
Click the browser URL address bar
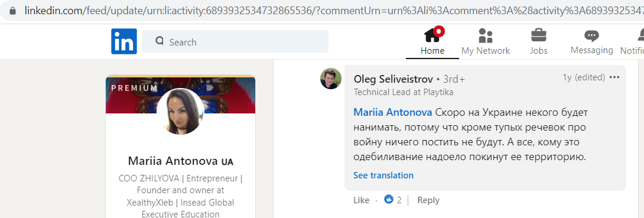324,10
